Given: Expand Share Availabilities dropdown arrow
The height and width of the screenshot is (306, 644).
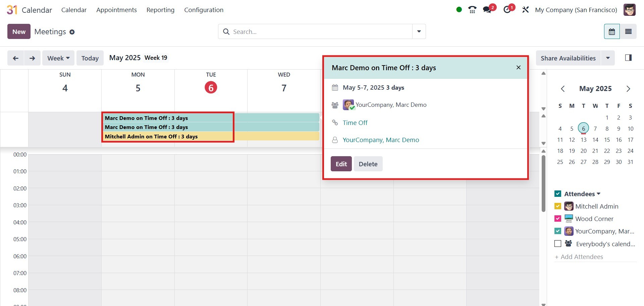Looking at the screenshot, I should pos(608,58).
